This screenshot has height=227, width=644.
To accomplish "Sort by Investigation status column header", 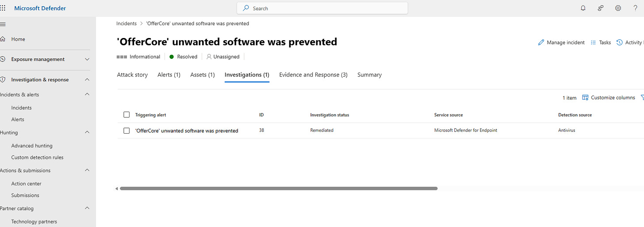I will click(330, 115).
